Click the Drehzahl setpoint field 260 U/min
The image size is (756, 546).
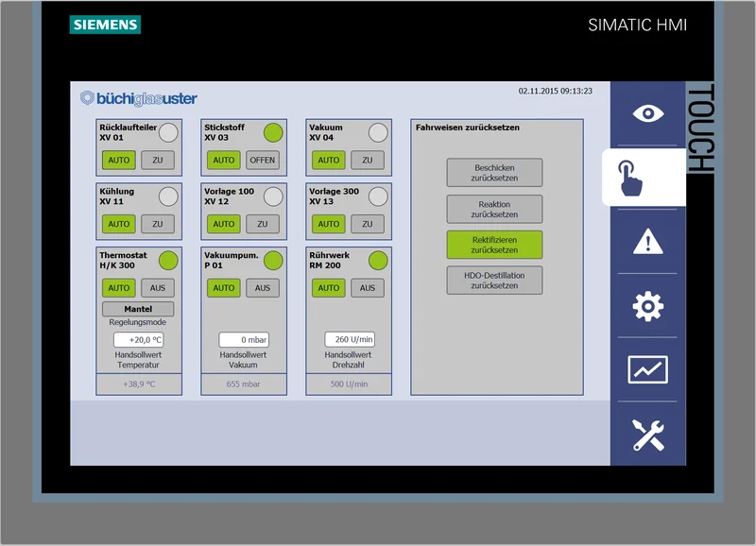[350, 340]
